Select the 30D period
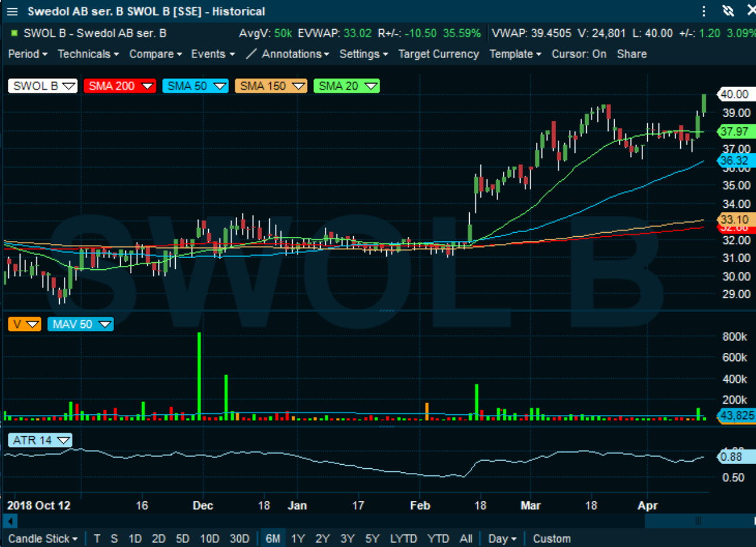Screen dimensions: 756x547 [x=239, y=539]
